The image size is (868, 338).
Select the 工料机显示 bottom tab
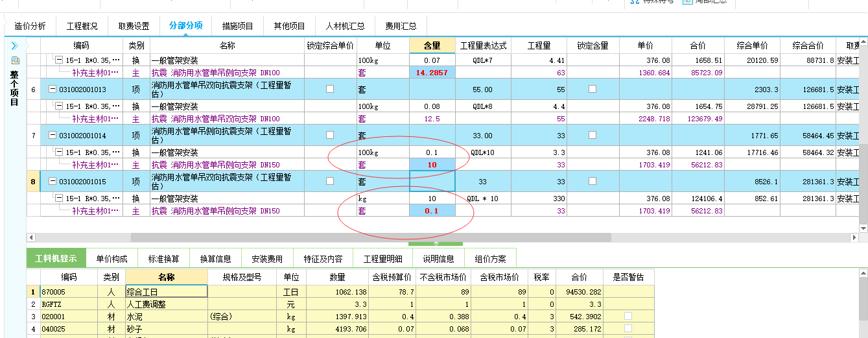[56, 258]
